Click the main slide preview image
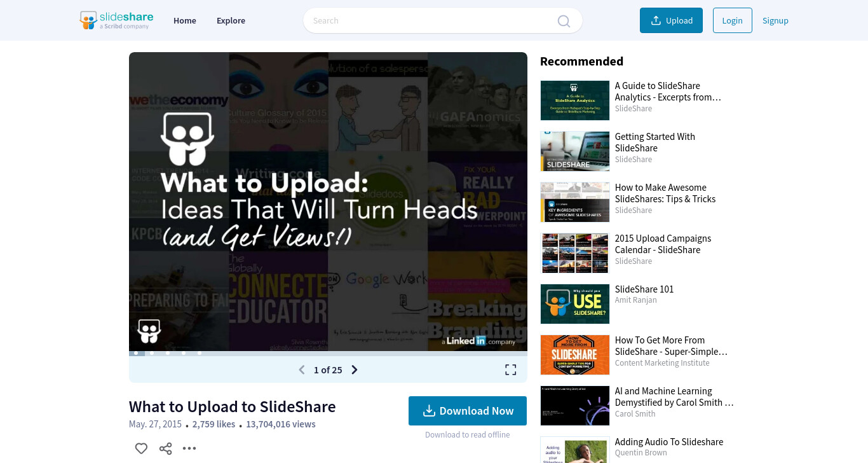868x463 pixels. click(x=328, y=202)
